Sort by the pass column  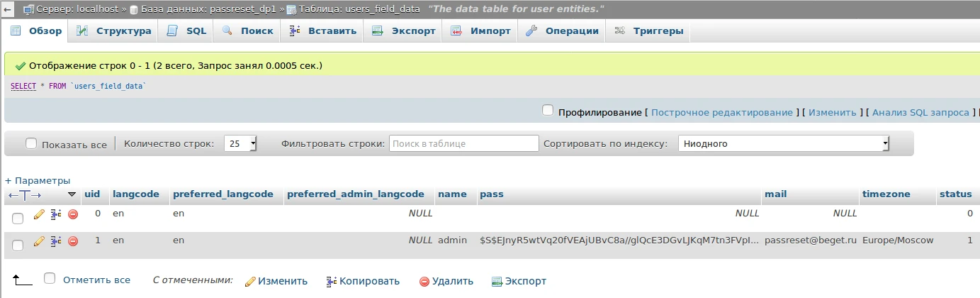click(x=491, y=194)
